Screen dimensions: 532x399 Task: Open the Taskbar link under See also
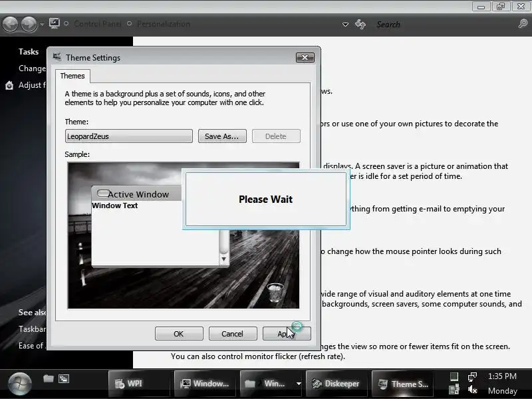pyautogui.click(x=32, y=329)
